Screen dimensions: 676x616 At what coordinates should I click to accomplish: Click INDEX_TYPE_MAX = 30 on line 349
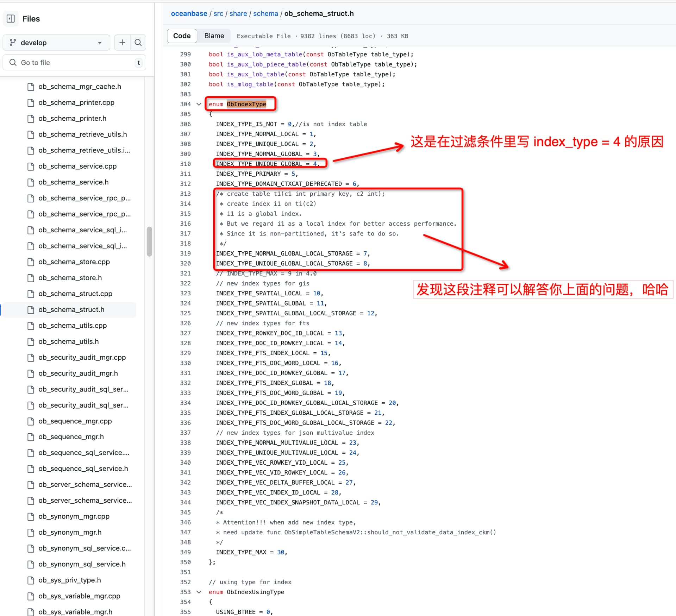click(x=251, y=552)
